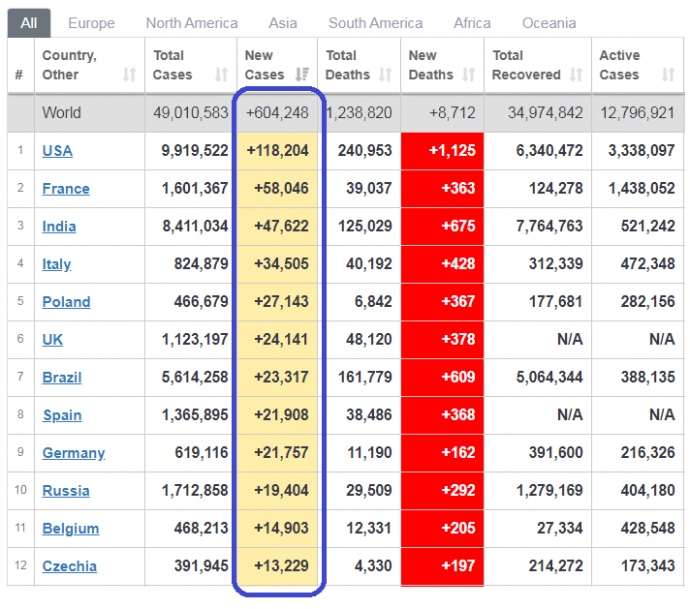This screenshot has width=690, height=609.
Task: Open the Oceania tab
Action: [548, 22]
